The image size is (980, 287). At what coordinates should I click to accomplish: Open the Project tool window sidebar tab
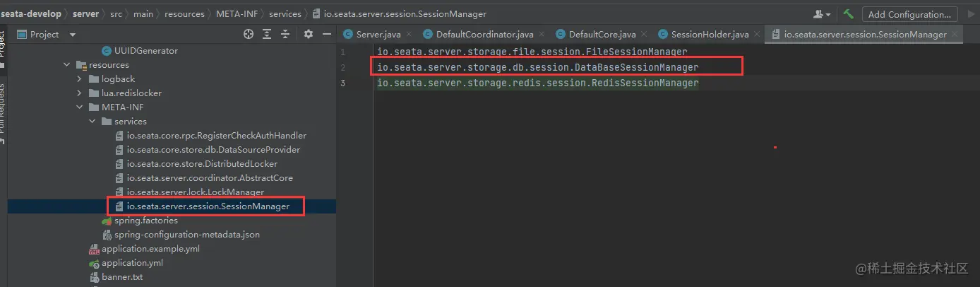[2, 44]
